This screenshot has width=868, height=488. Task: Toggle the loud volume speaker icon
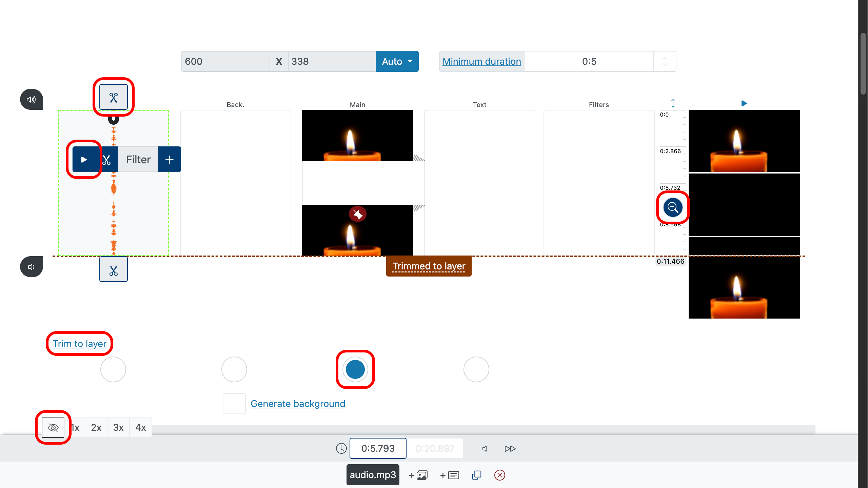coord(31,100)
